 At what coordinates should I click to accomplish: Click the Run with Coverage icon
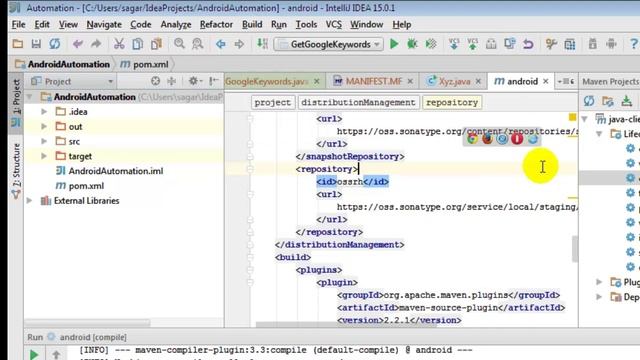click(x=431, y=44)
